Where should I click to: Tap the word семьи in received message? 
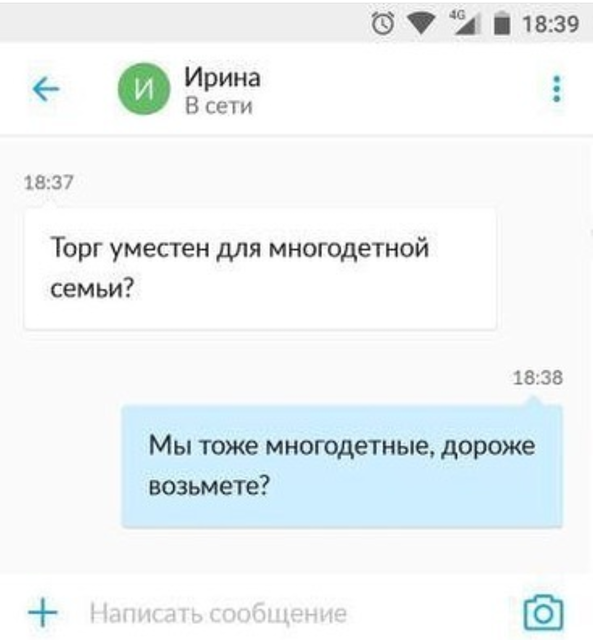[x=87, y=288]
